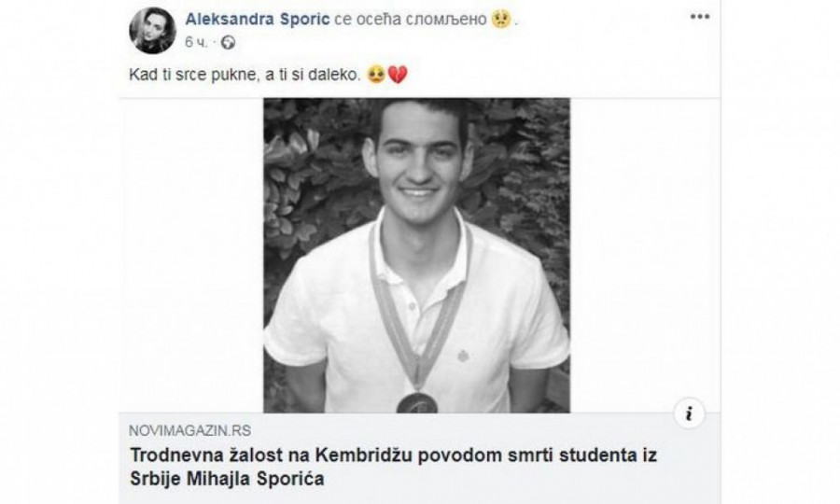Click the broken heart emoji in post

pos(398,74)
